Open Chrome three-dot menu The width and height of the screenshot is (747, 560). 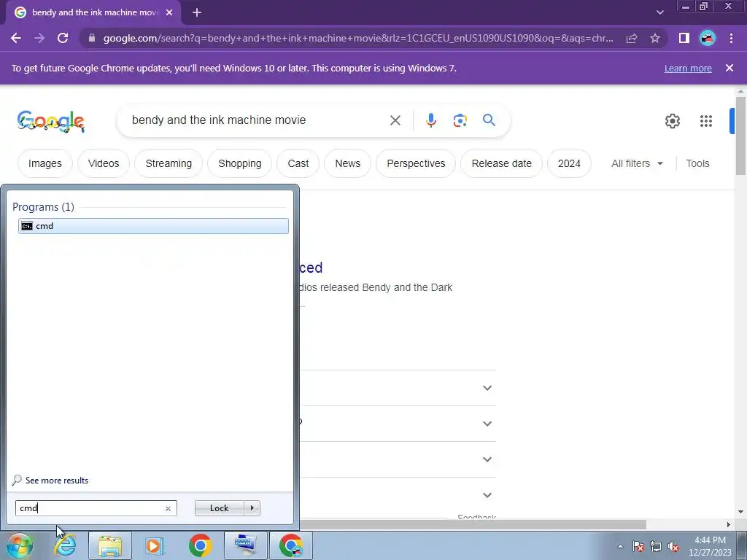pyautogui.click(x=731, y=38)
